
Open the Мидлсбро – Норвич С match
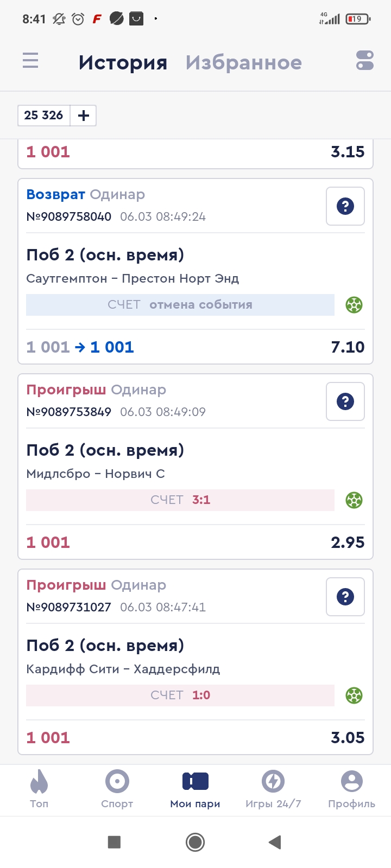(96, 474)
